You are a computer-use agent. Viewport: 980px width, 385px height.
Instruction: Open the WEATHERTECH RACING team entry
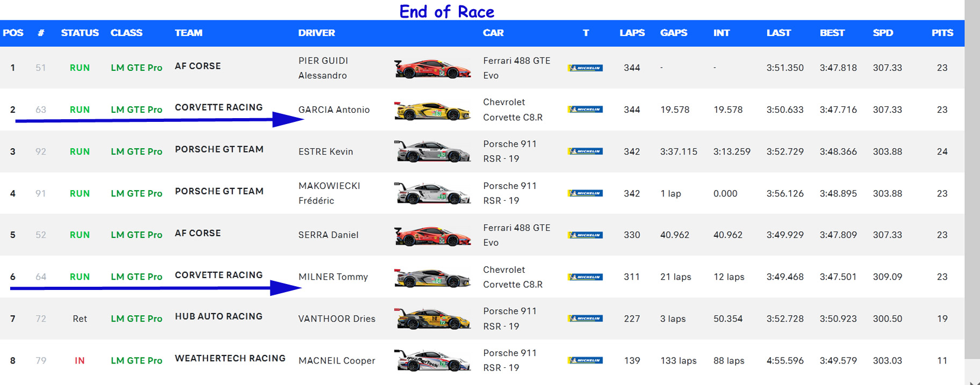(230, 358)
